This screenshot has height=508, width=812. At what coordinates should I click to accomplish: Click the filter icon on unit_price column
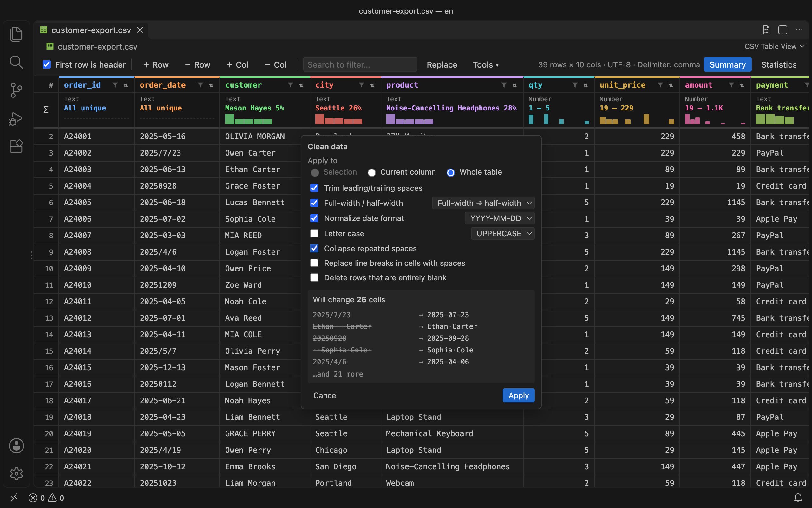tap(660, 85)
